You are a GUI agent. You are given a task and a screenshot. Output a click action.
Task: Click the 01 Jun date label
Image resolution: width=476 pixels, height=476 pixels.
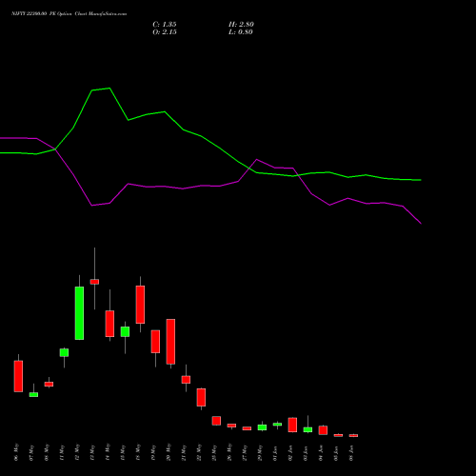(x=275, y=452)
